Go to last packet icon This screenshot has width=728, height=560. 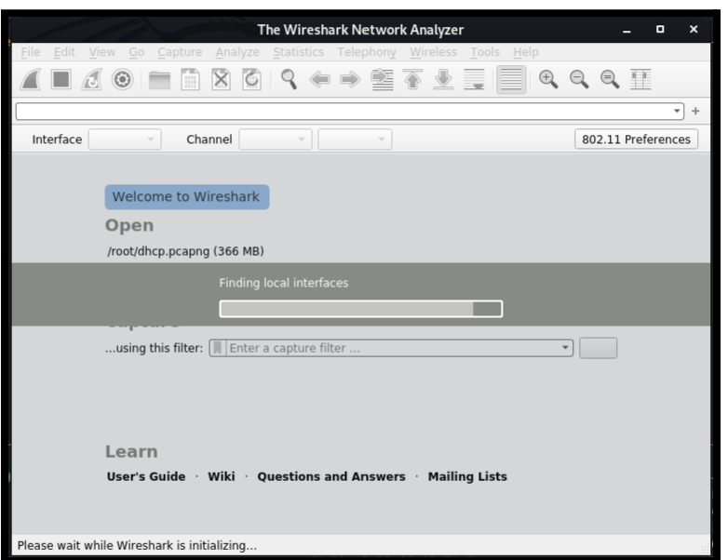443,79
